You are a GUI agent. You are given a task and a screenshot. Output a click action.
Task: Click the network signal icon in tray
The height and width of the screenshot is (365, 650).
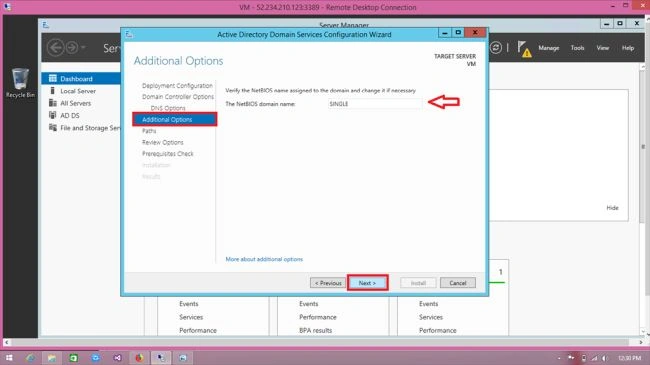pyautogui.click(x=594, y=358)
